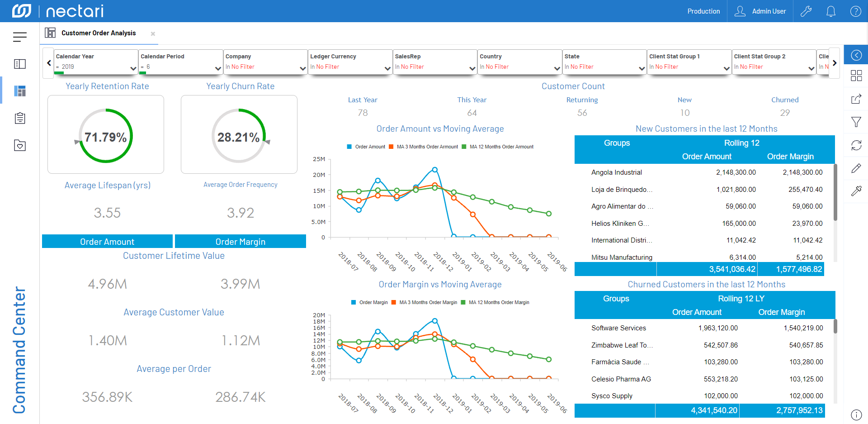Select the pencil edit icon on right
The width and height of the screenshot is (868, 424).
pos(856,168)
